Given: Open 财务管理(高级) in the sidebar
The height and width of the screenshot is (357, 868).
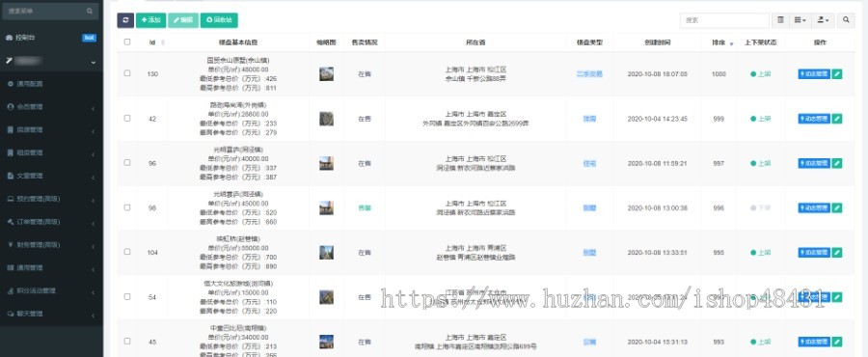Looking at the screenshot, I should point(51,245).
